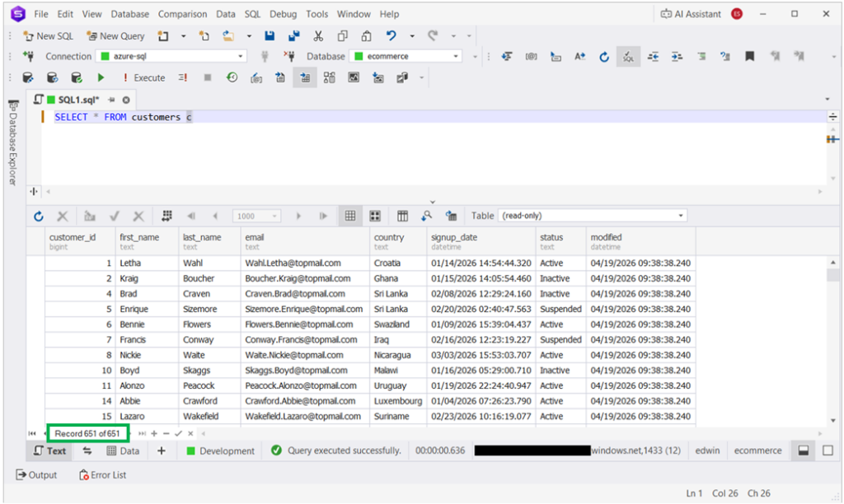Image resolution: width=844 pixels, height=504 pixels.
Task: Click the increase indent icon
Action: 678,57
